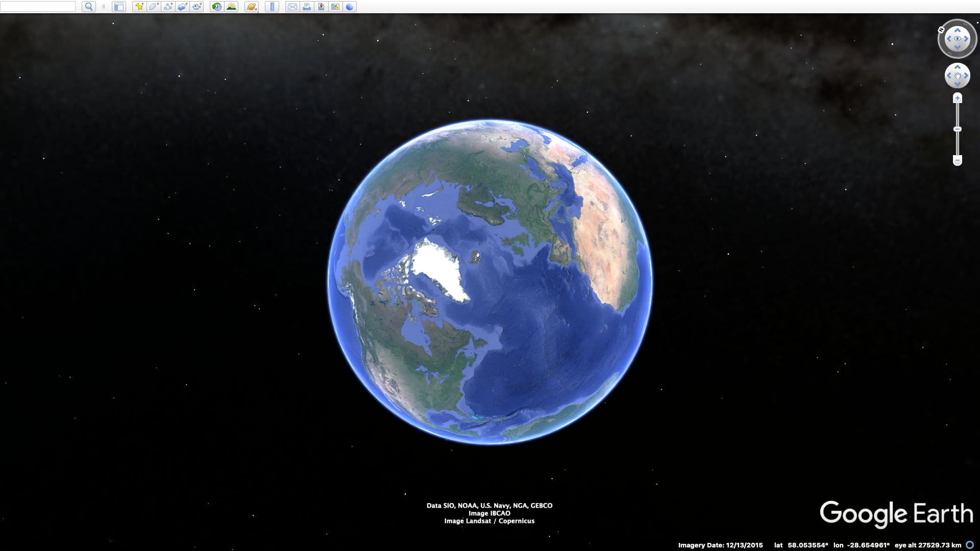Toggle historical imagery

coord(216,7)
